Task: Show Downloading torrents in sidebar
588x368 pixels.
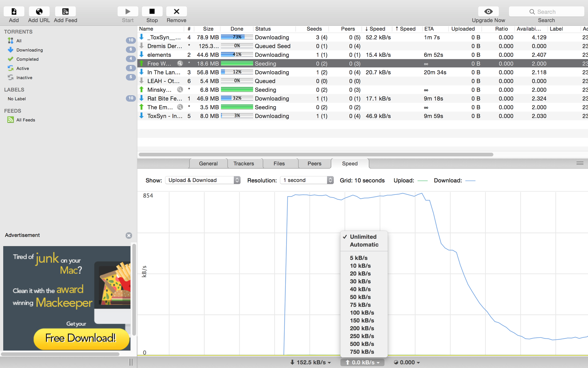Action: (68, 50)
